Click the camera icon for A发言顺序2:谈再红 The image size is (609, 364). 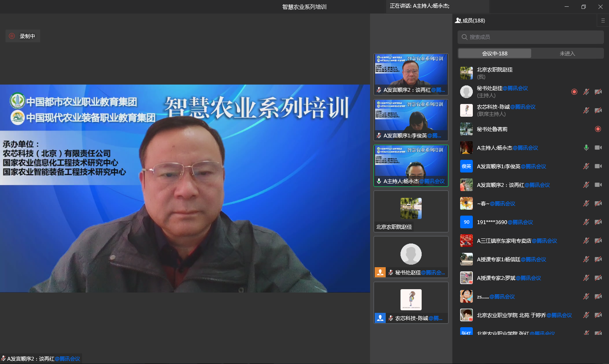pyautogui.click(x=598, y=185)
